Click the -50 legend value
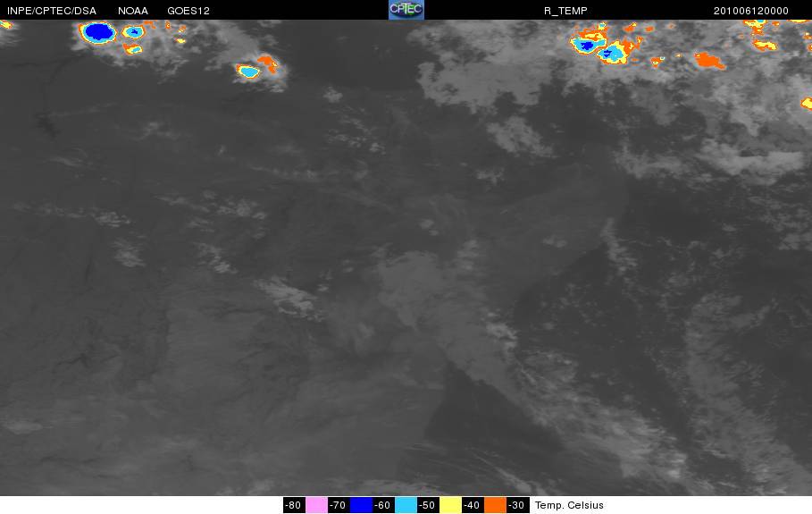 427,505
